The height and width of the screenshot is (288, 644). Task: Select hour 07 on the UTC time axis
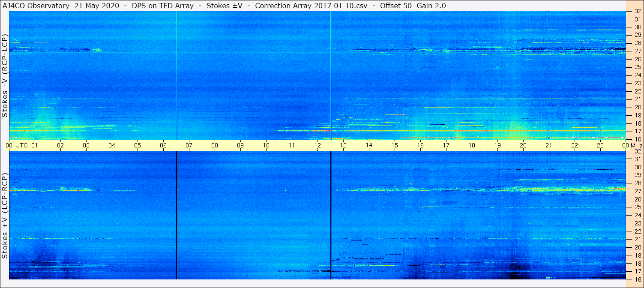pos(189,145)
